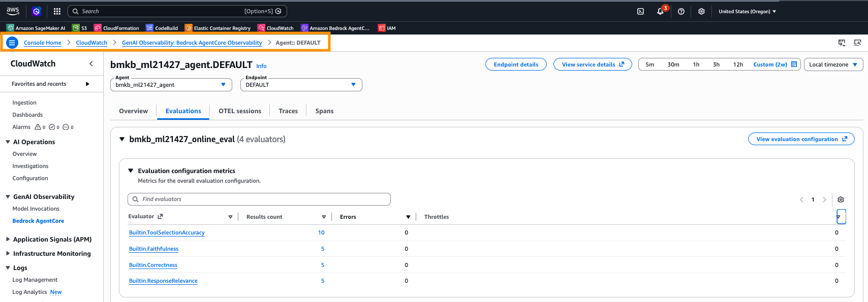The image size is (868, 302).
Task: Open the Agent dropdown bmkb_ml21427_agent
Action: (171, 85)
